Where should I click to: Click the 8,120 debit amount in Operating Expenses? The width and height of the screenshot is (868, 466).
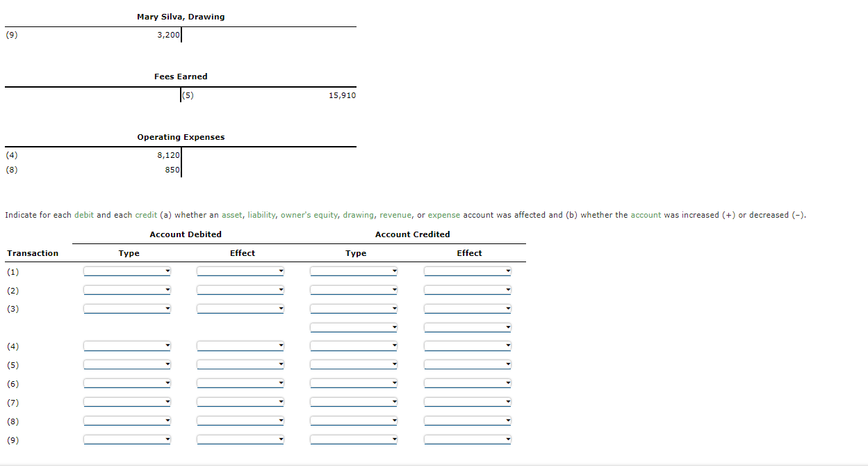tap(168, 155)
